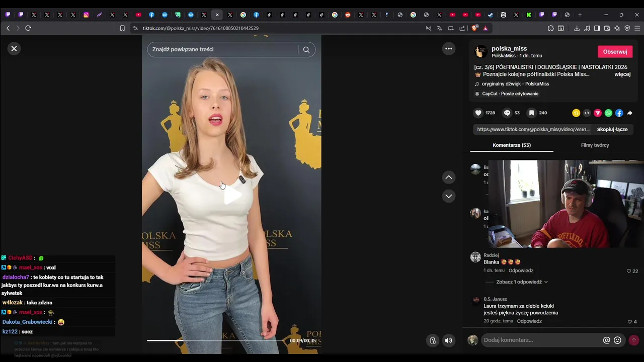Open the polska_miss profile name
Screen dimensions: 644x362
[509, 48]
